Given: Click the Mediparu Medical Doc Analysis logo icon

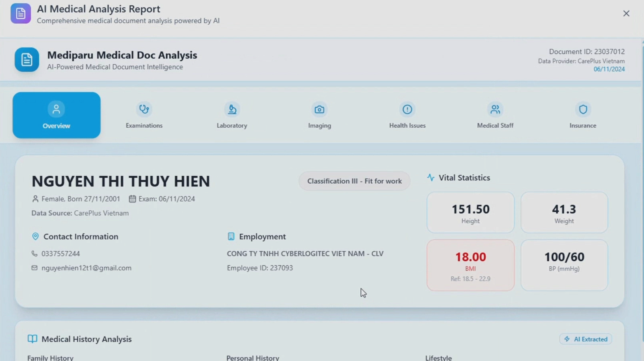Looking at the screenshot, I should (27, 60).
